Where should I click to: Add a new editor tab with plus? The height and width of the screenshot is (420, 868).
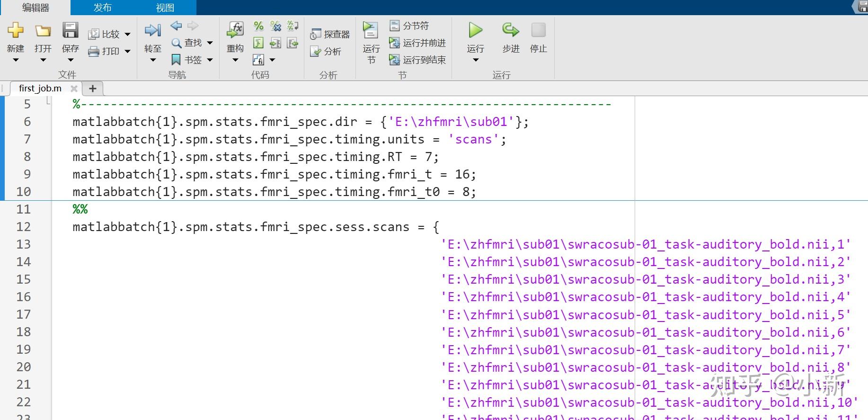coord(93,89)
